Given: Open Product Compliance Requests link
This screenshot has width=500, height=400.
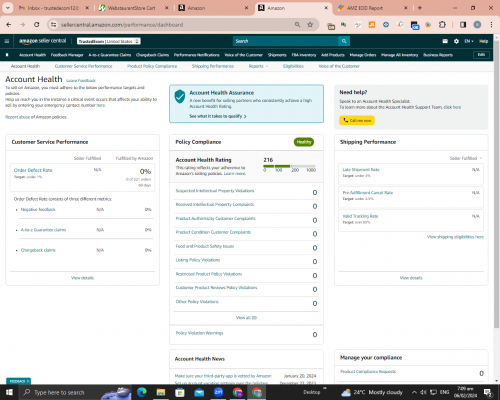Looking at the screenshot, I should click(368, 371).
